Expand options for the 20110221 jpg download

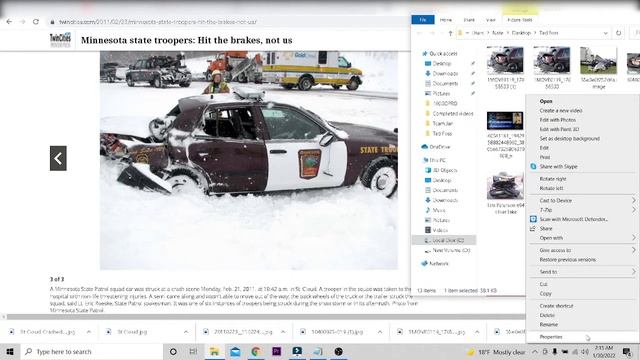(283, 332)
